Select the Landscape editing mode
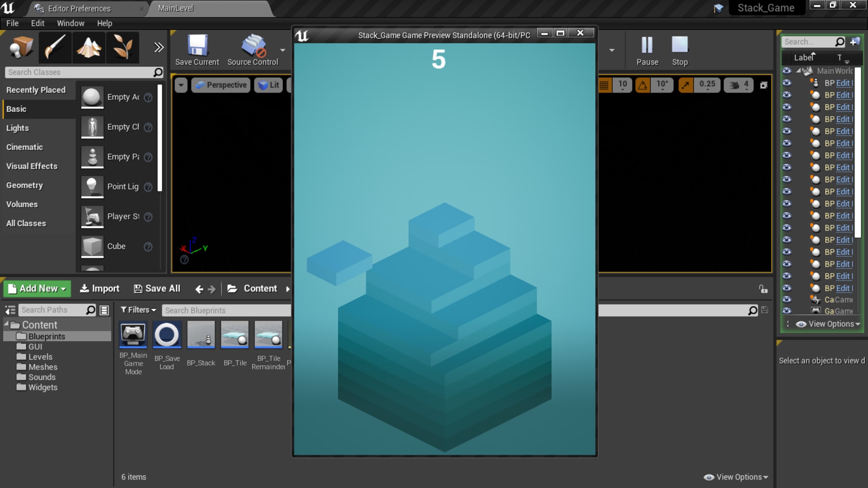868x488 pixels. 89,47
